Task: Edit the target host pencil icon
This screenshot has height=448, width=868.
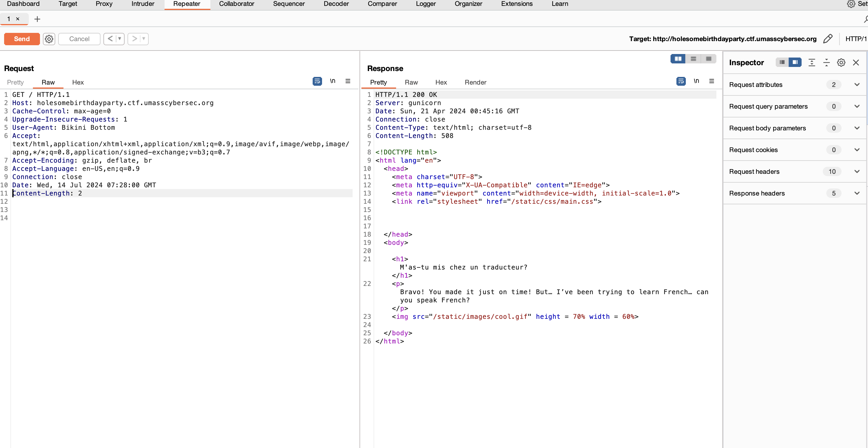Action: [x=828, y=39]
